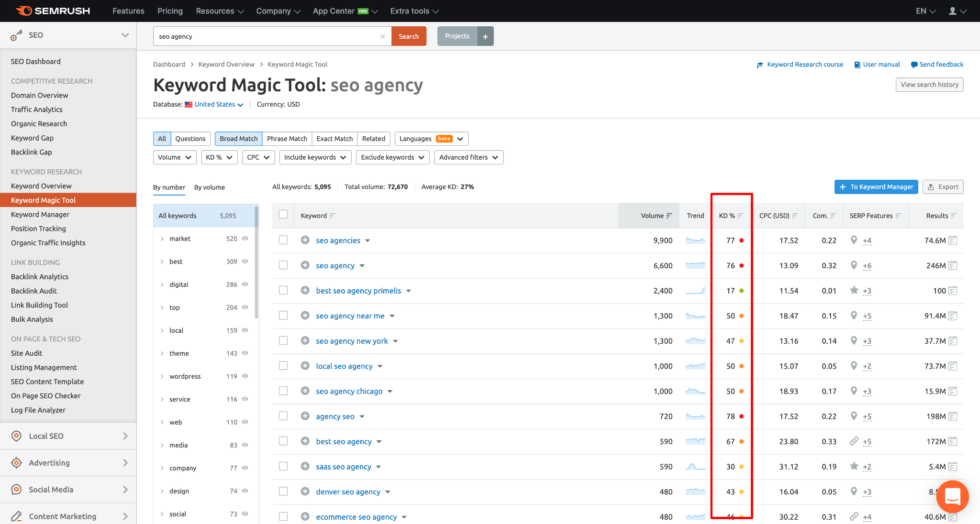Open Exclude keywords dropdown

pyautogui.click(x=393, y=157)
